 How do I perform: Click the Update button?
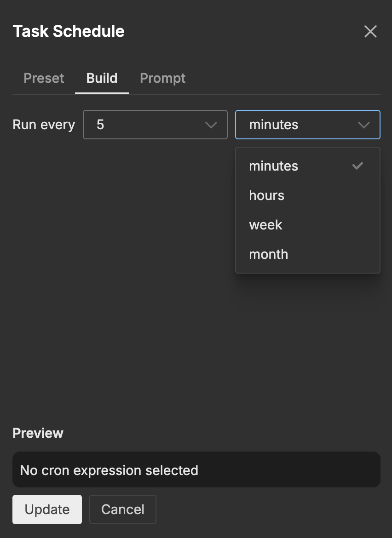(x=47, y=509)
